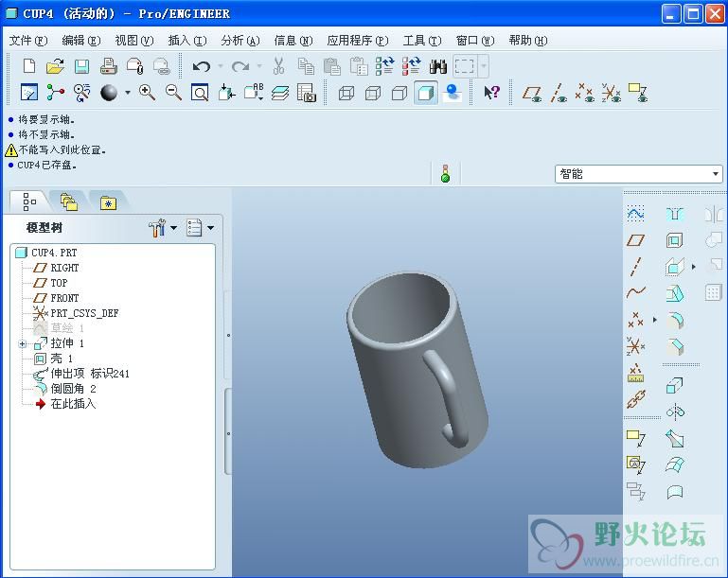
Task: Open the 编辑(E) menu
Action: pos(81,41)
